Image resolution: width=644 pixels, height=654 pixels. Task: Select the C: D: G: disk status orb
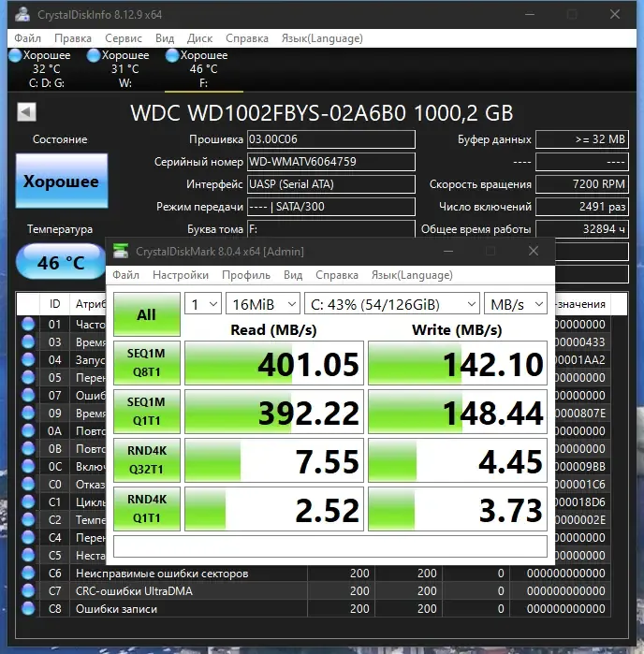tap(15, 55)
